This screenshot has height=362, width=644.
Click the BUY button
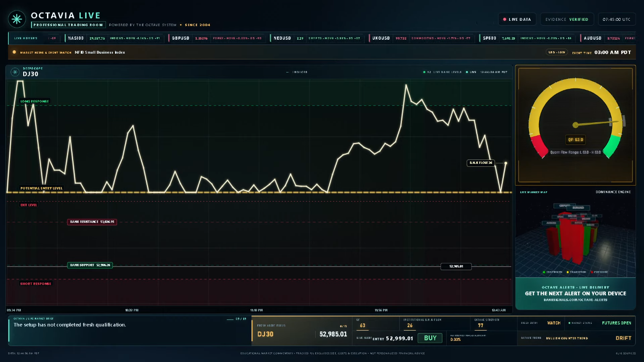430,338
